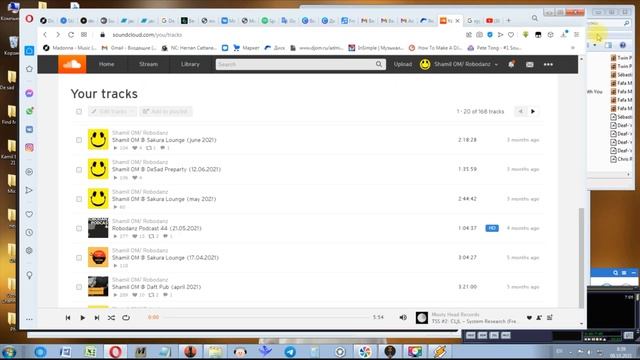Open Opera sidebar history clock icon

click(29, 232)
